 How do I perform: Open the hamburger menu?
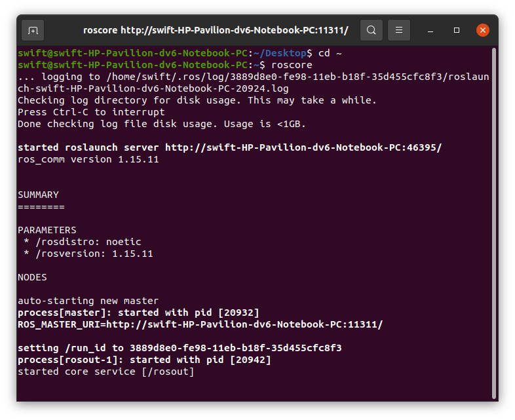(x=399, y=30)
